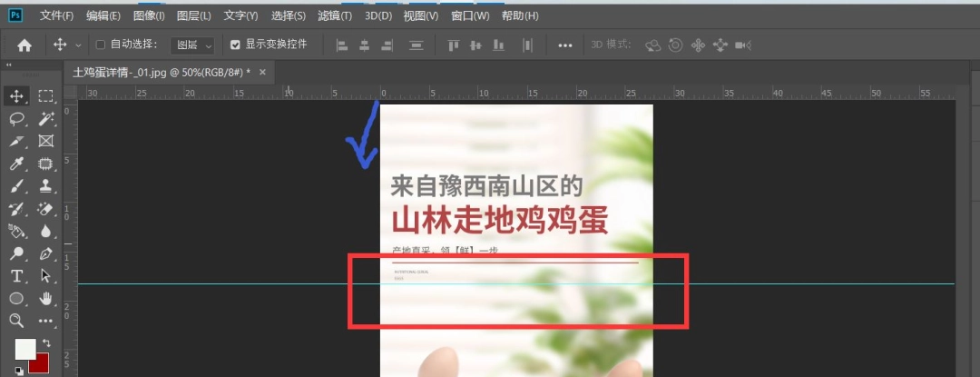Expand the Move tool preset picker arrow

pos(78,45)
